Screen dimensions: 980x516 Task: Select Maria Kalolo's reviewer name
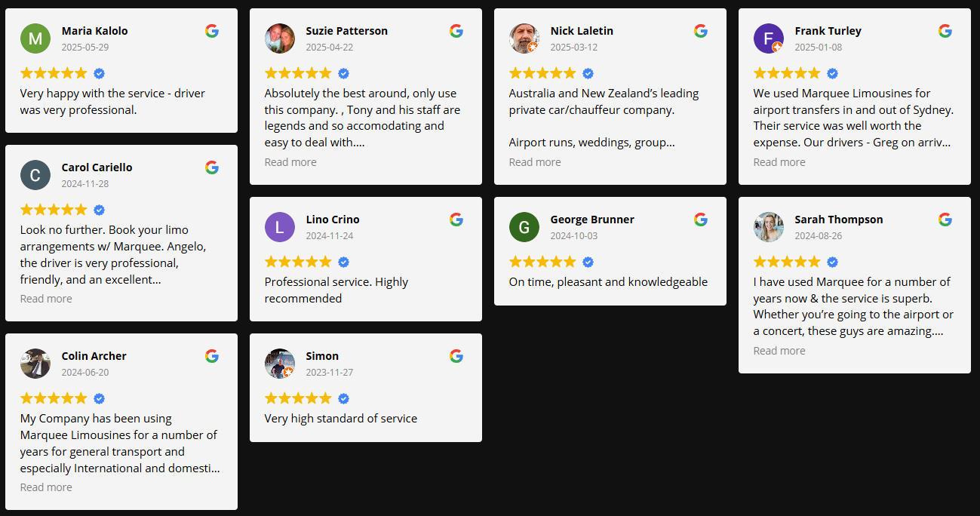tap(94, 31)
